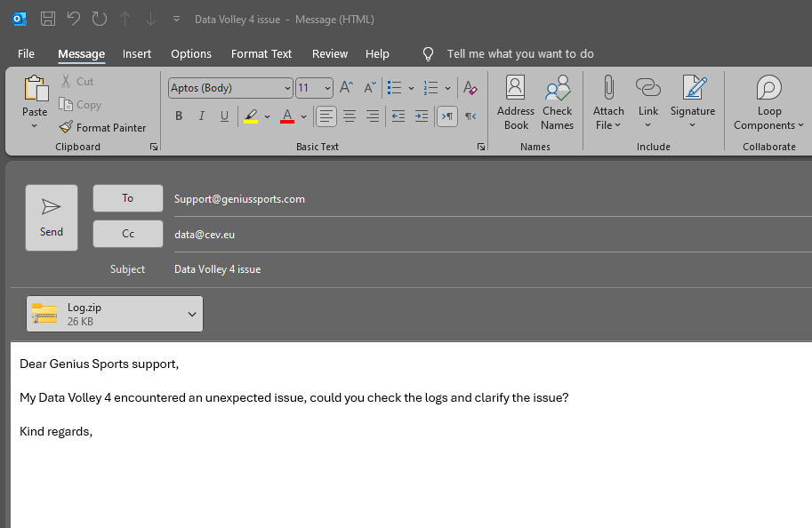812x528 pixels.
Task: Click the Save icon in title bar
Action: click(48, 20)
